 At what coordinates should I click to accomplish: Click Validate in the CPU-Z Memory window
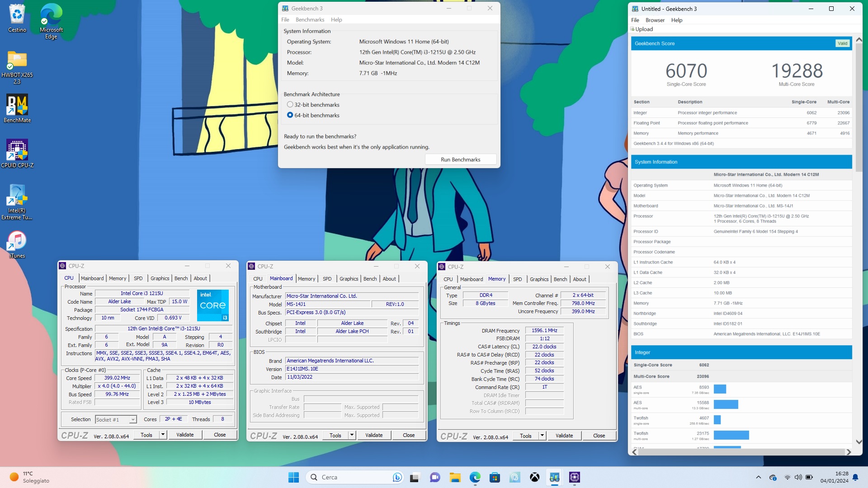pos(564,436)
